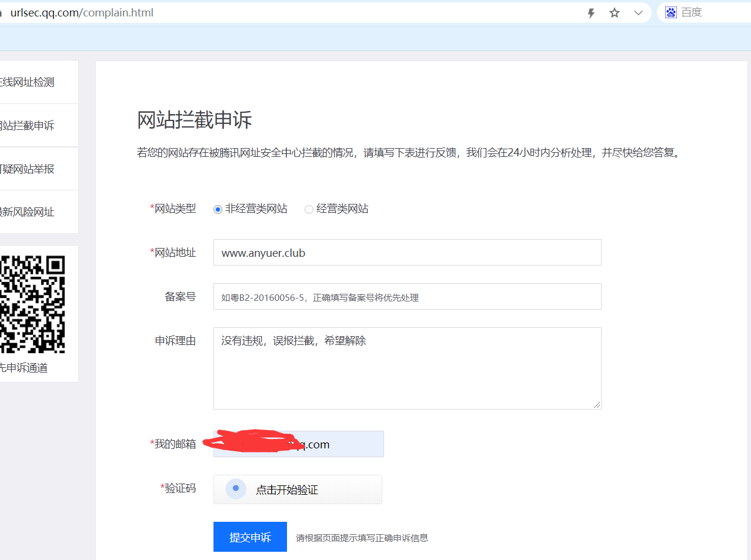Image resolution: width=751 pixels, height=560 pixels.
Task: Grab the textarea resize handle corner
Action: 597,405
